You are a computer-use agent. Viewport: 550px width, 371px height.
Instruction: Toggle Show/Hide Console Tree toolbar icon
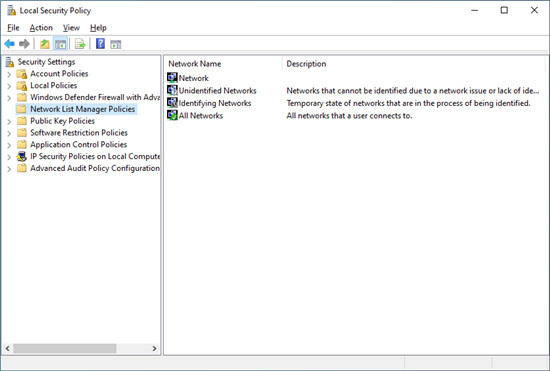(x=60, y=44)
